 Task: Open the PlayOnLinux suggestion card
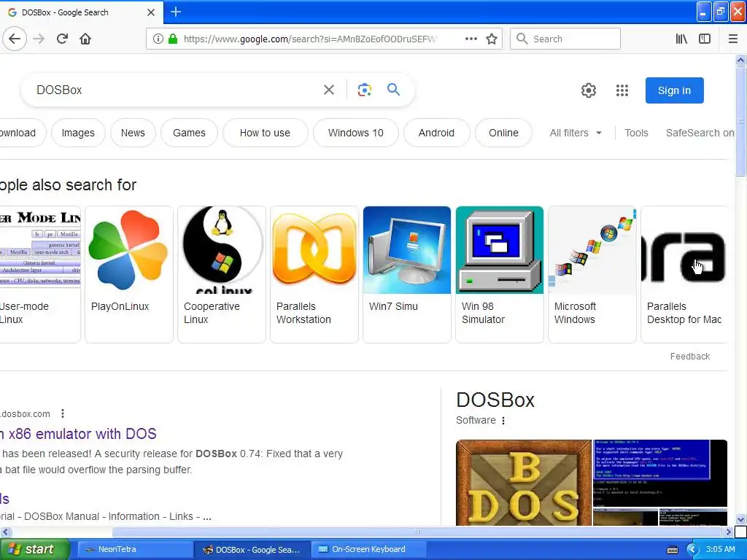pos(128,274)
